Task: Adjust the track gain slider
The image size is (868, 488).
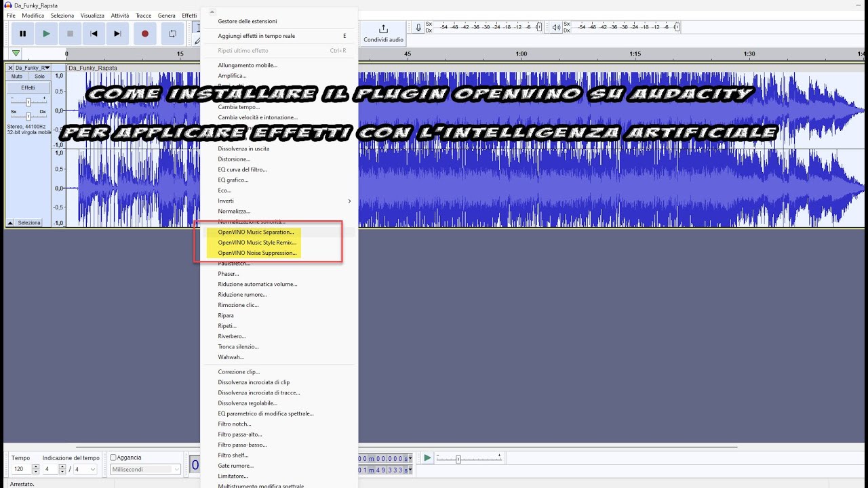Action: 28,102
